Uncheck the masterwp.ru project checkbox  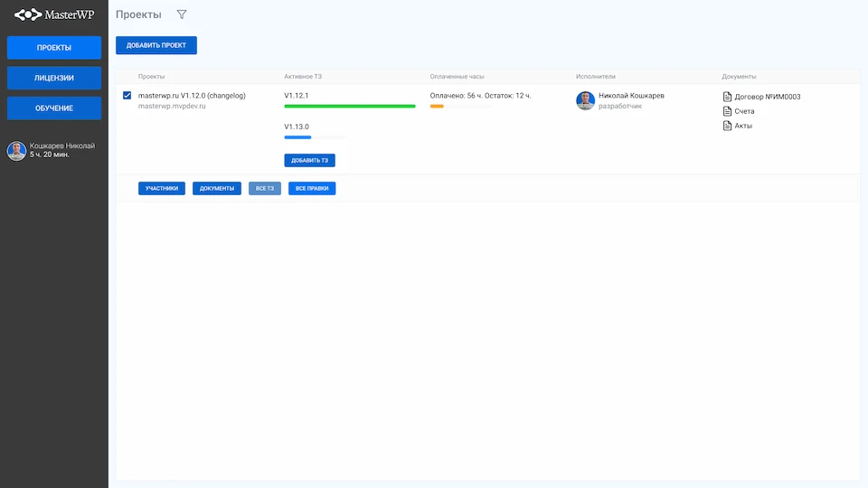coord(127,95)
